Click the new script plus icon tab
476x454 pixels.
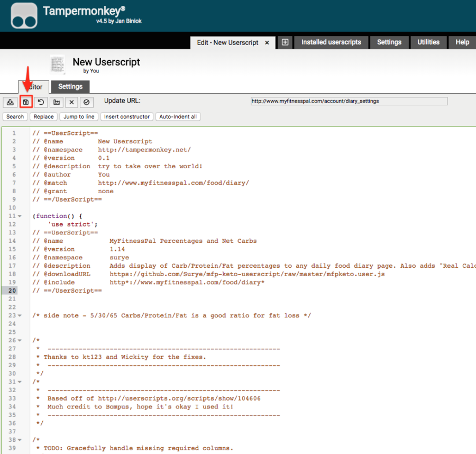(x=285, y=42)
